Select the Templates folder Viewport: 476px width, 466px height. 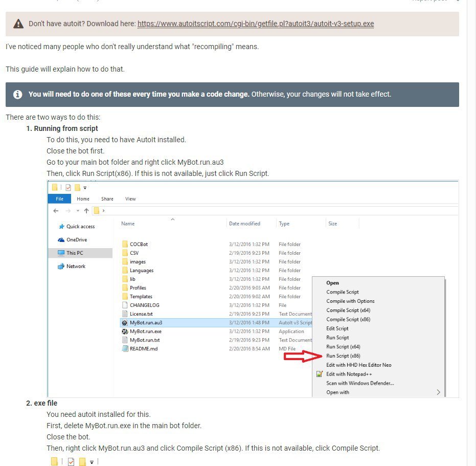141,297
